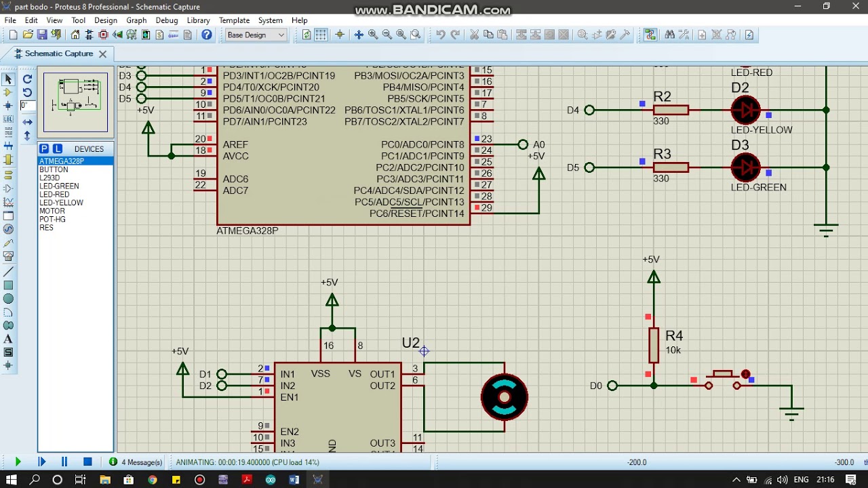
Task: Click the Cut scissors icon
Action: (x=475, y=35)
